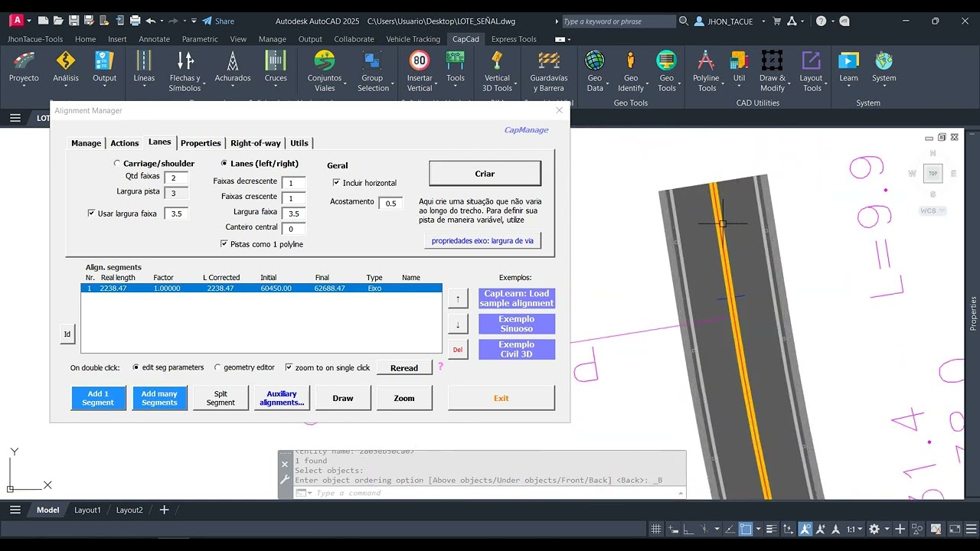Click the Reread button

click(x=404, y=368)
